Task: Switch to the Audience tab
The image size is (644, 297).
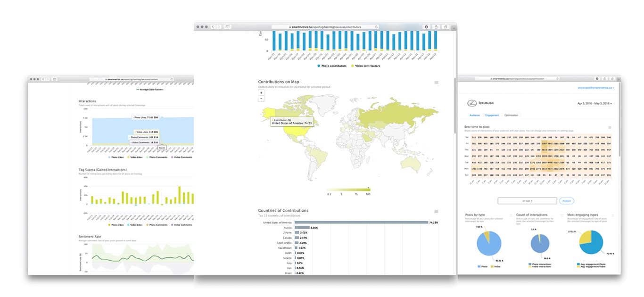Action: pyautogui.click(x=474, y=115)
